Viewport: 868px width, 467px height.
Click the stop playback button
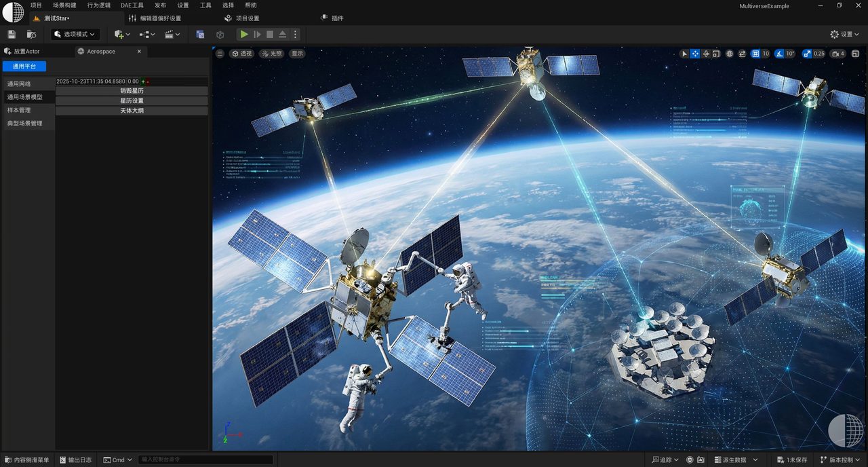point(270,34)
